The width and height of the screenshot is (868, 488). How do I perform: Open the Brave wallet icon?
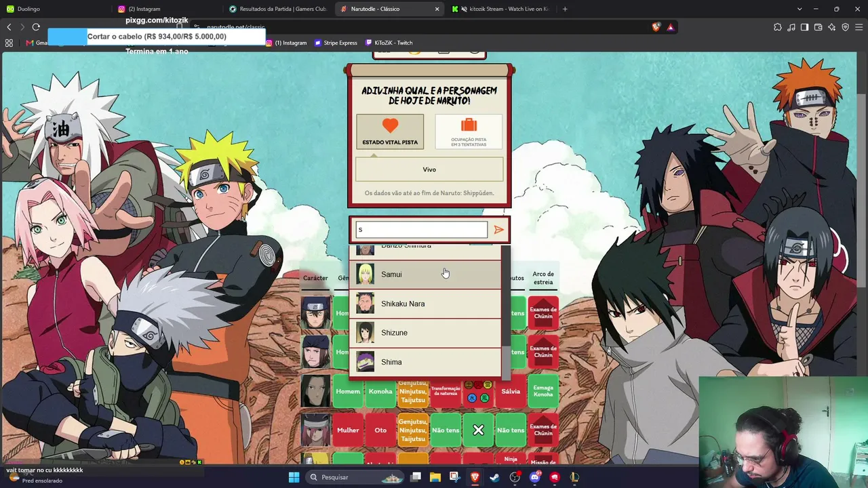pyautogui.click(x=818, y=27)
